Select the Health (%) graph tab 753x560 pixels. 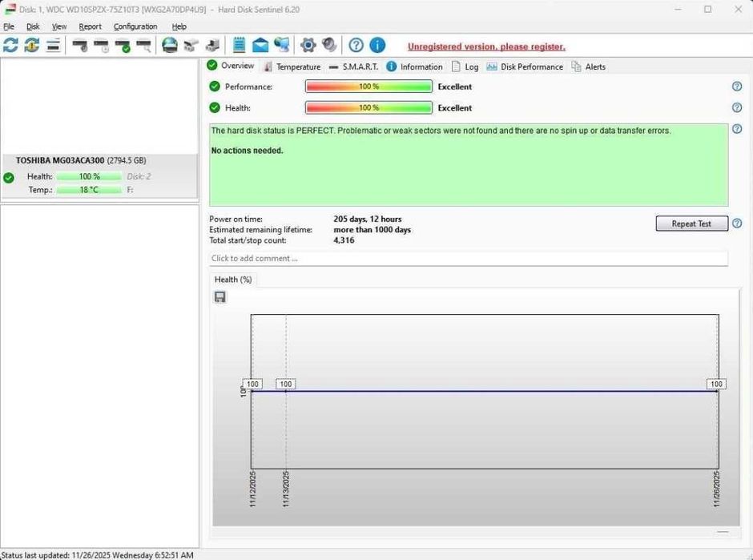tap(233, 280)
